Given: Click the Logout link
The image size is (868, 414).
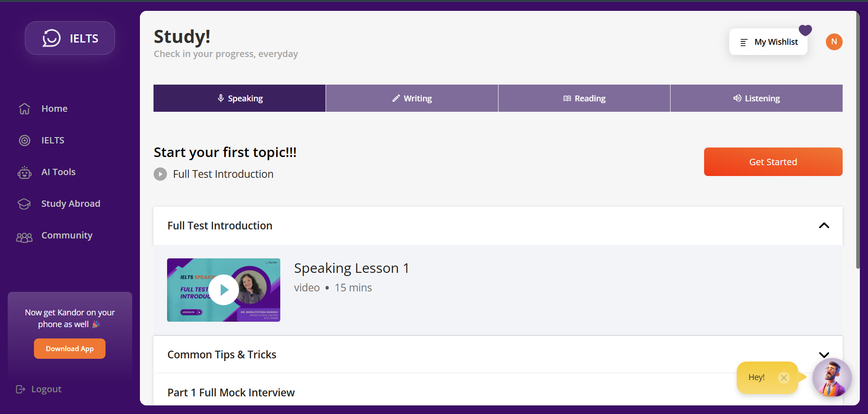Looking at the screenshot, I should tap(39, 389).
